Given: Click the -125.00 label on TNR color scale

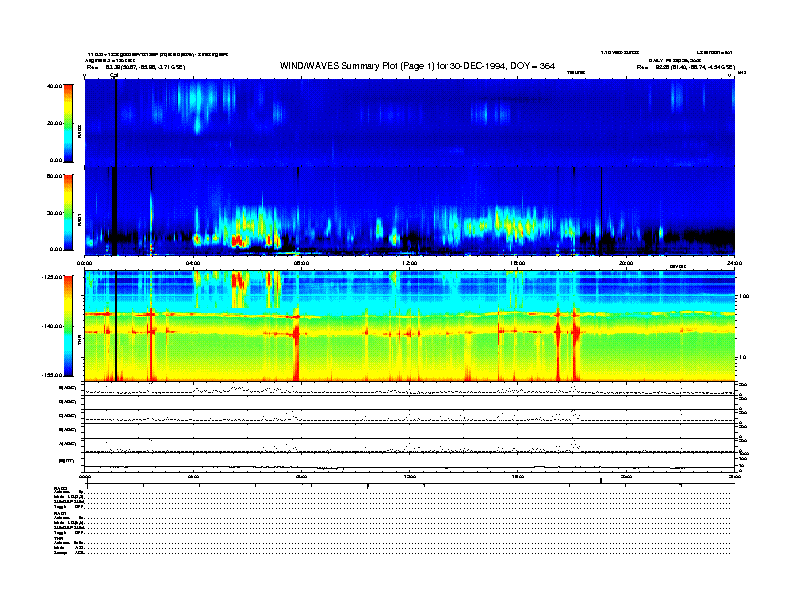Looking at the screenshot, I should tap(52, 277).
